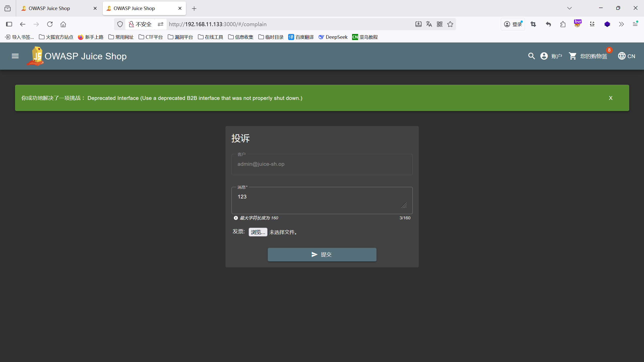The height and width of the screenshot is (362, 644).
Task: Click the 不安全 site security indicator
Action: [x=140, y=24]
